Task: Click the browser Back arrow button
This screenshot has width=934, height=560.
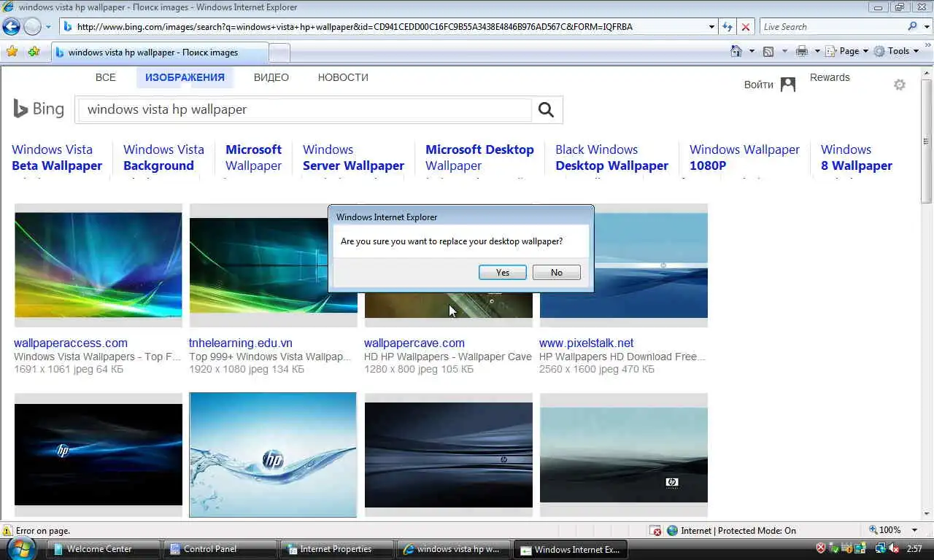Action: click(11, 27)
